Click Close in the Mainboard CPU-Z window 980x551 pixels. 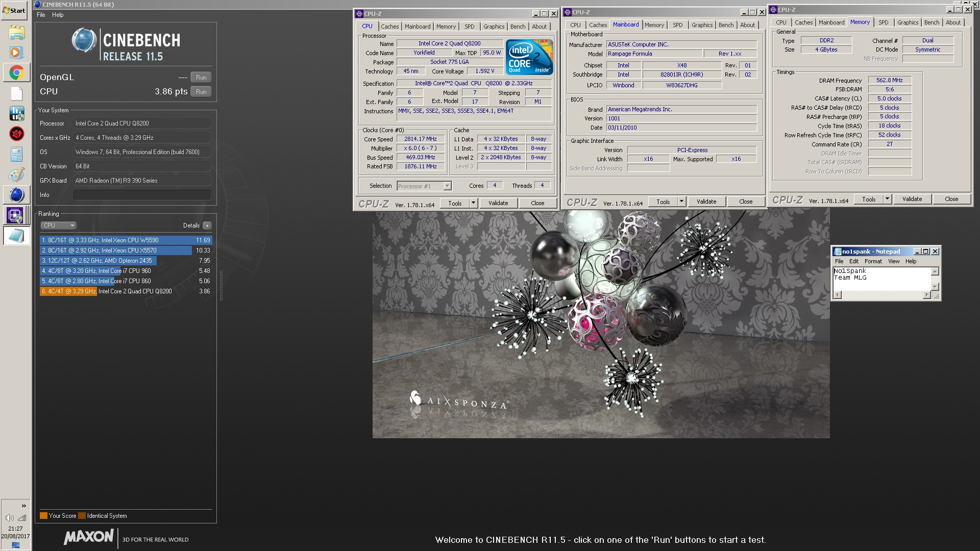[x=746, y=202]
